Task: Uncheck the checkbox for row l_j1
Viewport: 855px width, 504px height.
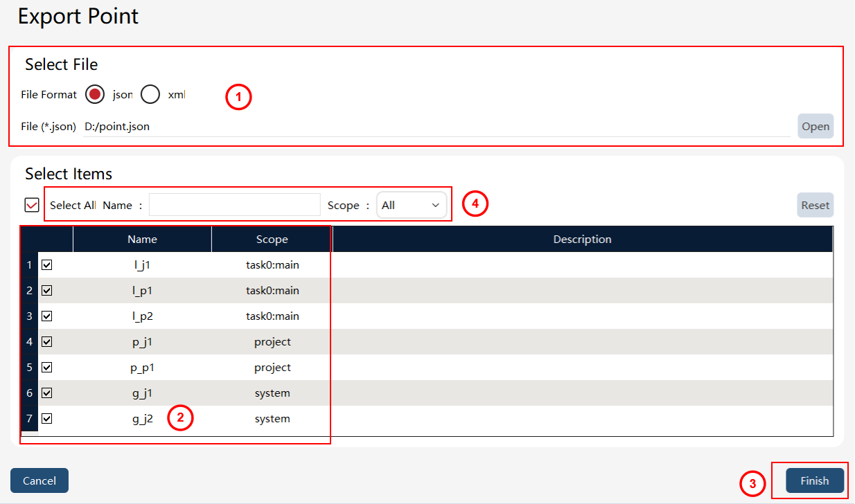Action: coord(47,264)
